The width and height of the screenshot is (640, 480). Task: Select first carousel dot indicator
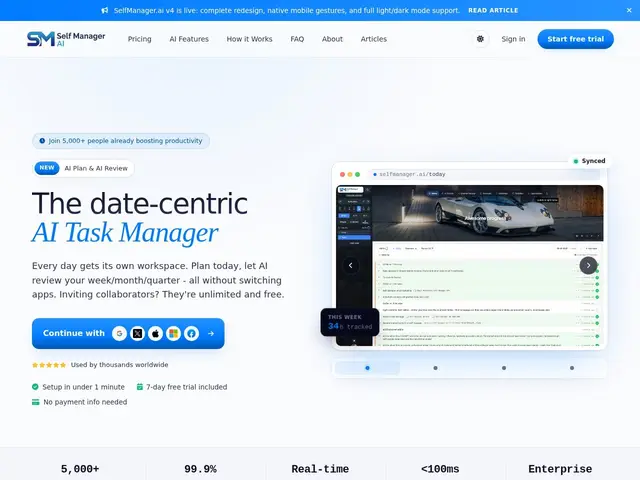tap(367, 368)
